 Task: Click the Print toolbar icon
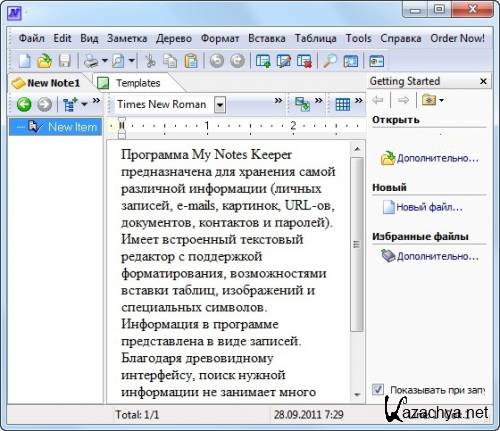tap(91, 61)
